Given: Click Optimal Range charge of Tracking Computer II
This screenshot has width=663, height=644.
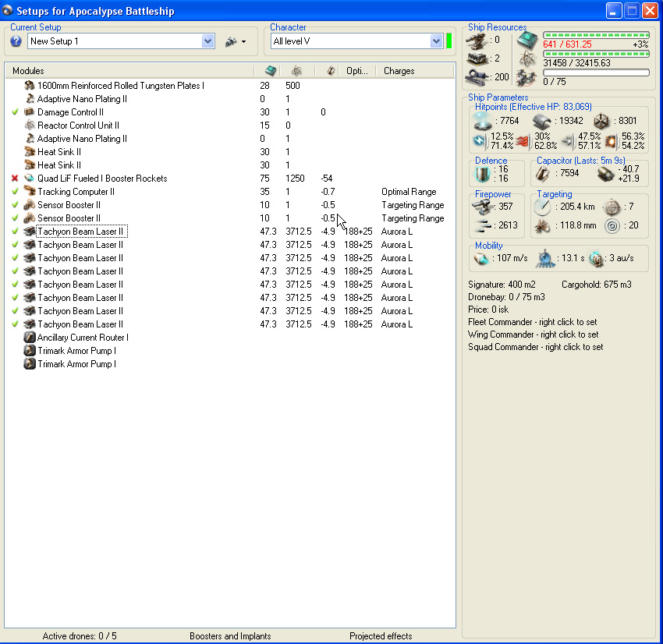Looking at the screenshot, I should 409,192.
